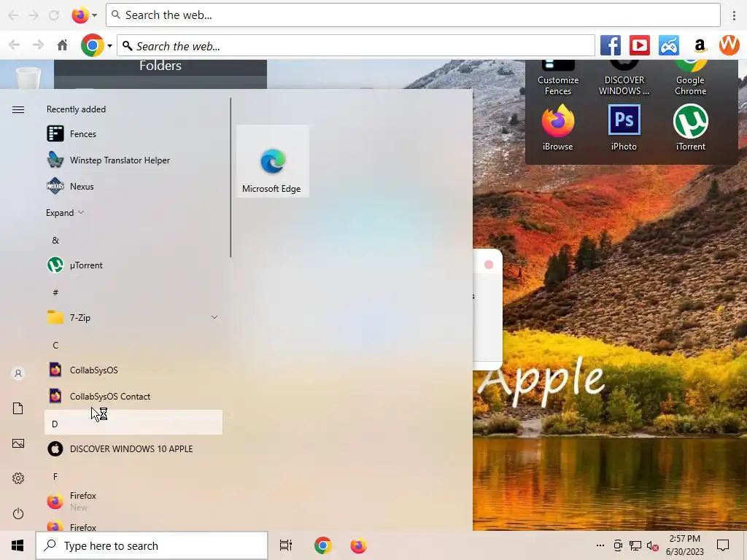Click the Windows Start button

18,545
